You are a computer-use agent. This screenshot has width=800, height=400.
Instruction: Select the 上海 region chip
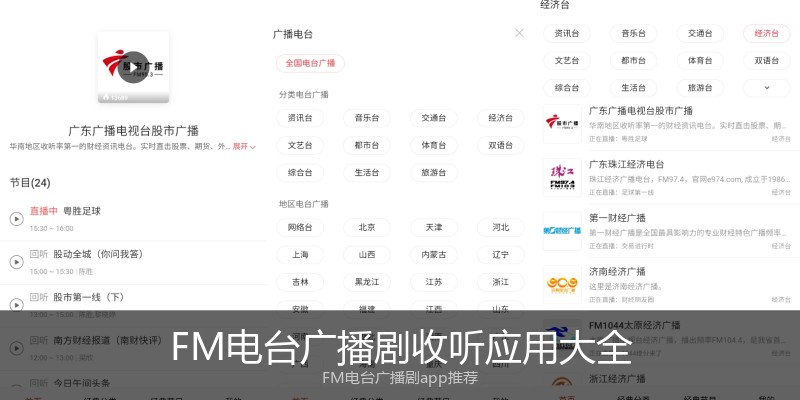(x=300, y=255)
